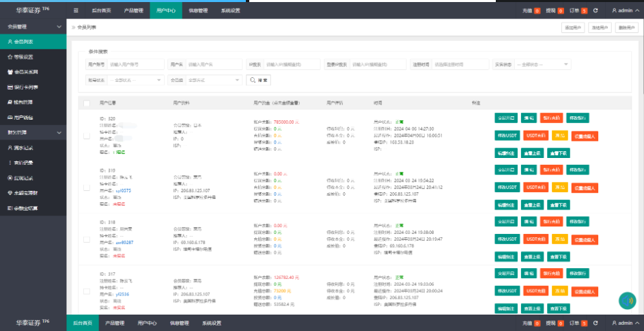Focus the 登录IP搜索 input field

(x=378, y=64)
